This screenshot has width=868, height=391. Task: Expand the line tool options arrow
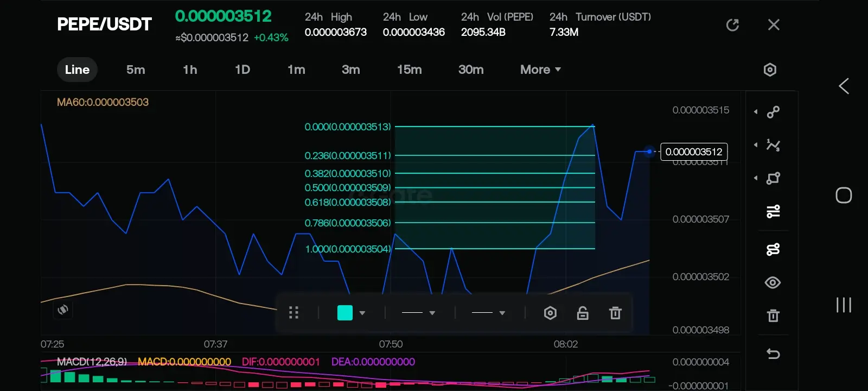pos(756,112)
